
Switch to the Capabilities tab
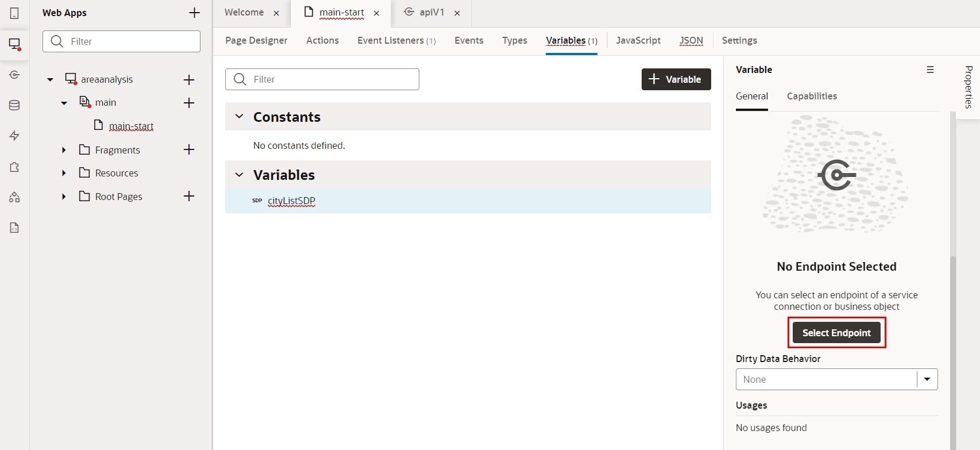click(x=812, y=96)
